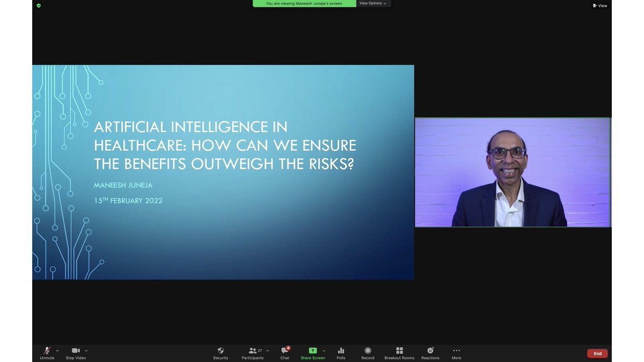
Task: Open the Reactions menu
Action: tap(430, 353)
